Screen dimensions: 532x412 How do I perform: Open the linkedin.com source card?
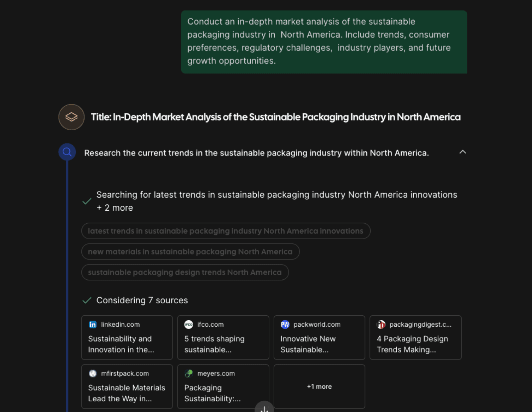[127, 337]
